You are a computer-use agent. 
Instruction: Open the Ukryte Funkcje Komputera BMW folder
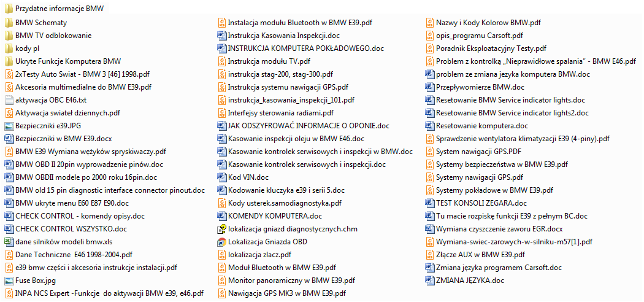tap(68, 61)
